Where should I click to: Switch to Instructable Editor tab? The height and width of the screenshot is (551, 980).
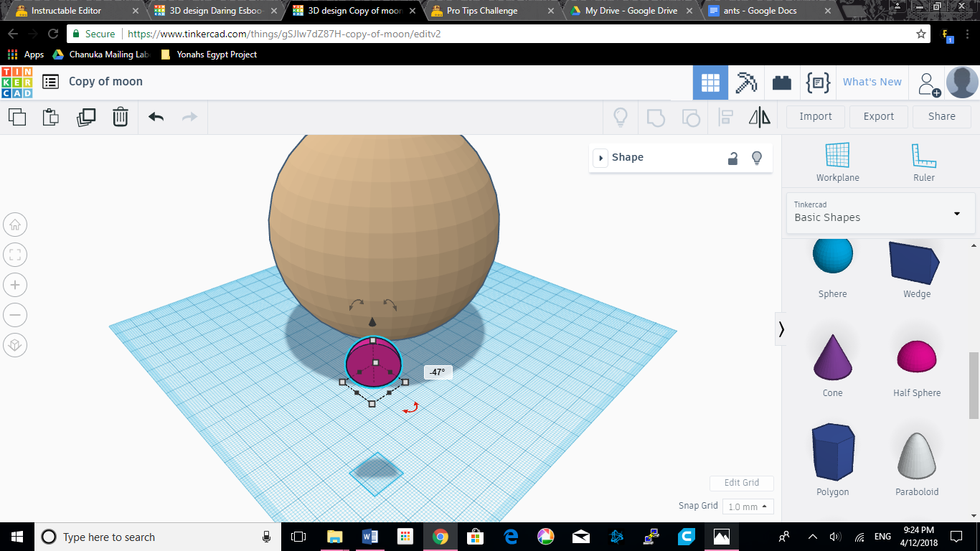coord(75,11)
